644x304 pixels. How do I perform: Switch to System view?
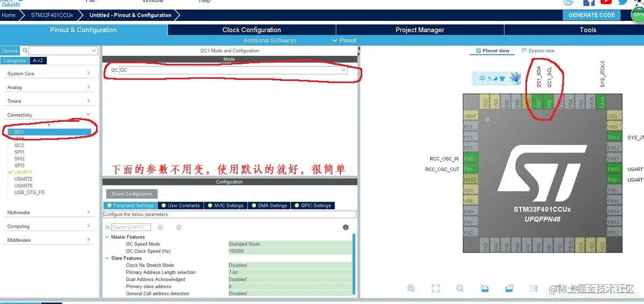click(538, 51)
